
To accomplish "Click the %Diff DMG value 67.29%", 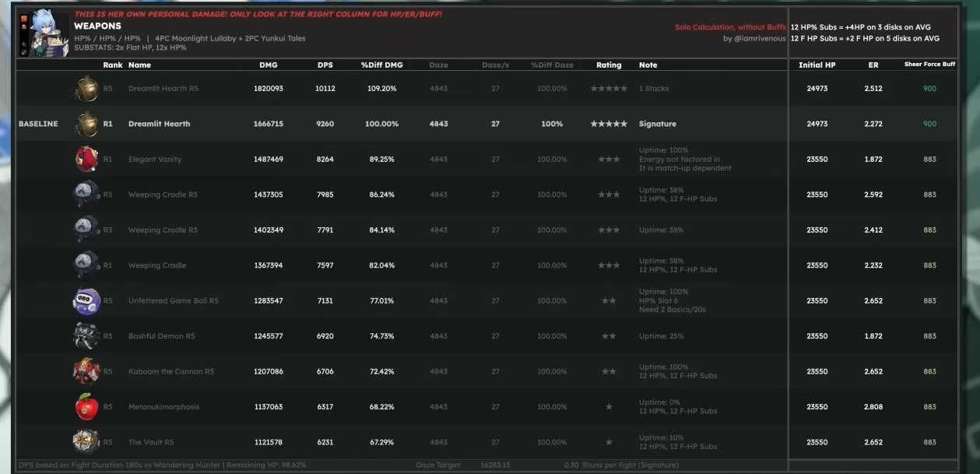I will coord(381,442).
